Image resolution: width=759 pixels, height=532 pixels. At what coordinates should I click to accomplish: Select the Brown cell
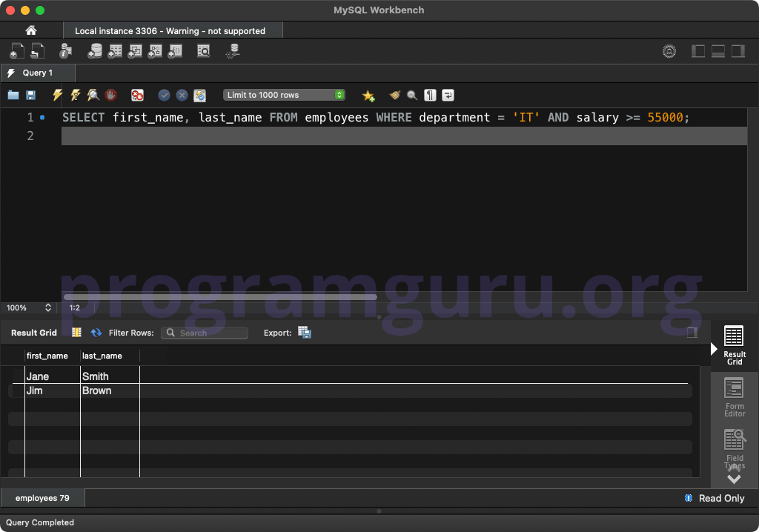point(110,390)
